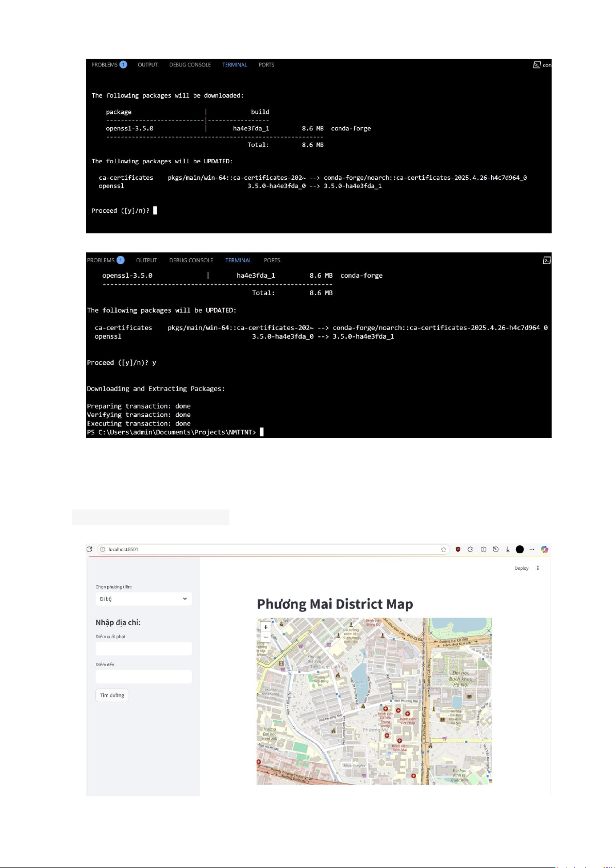Focus the Điểm xuất phát input field
This screenshot has height=868, width=615.
(143, 649)
